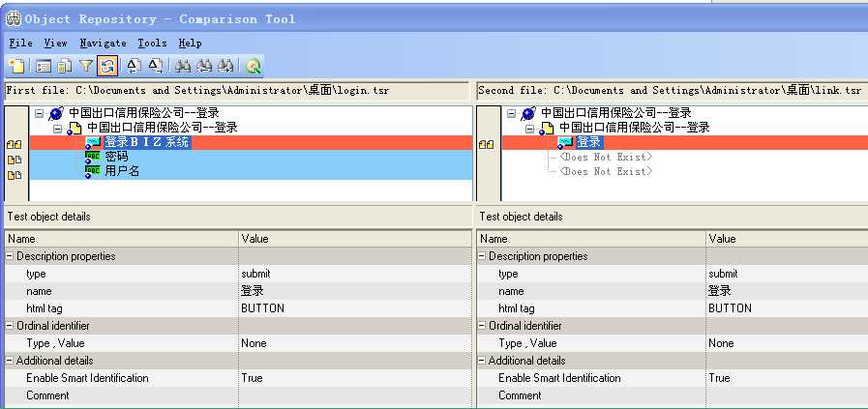The image size is (868, 409).
Task: Select 用户名 object in first file tree
Action: [x=122, y=171]
